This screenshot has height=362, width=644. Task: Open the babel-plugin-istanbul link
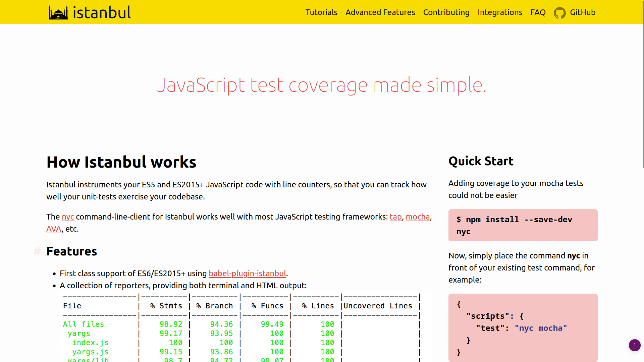(247, 274)
